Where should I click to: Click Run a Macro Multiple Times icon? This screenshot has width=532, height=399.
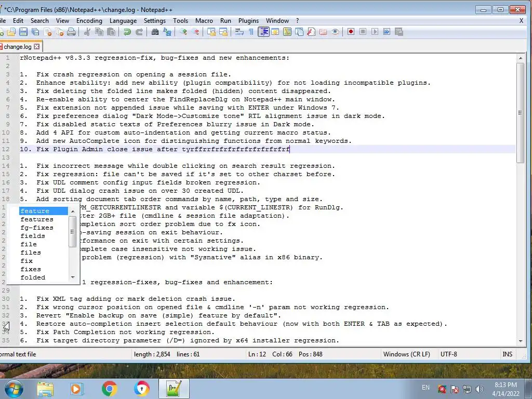(x=387, y=32)
